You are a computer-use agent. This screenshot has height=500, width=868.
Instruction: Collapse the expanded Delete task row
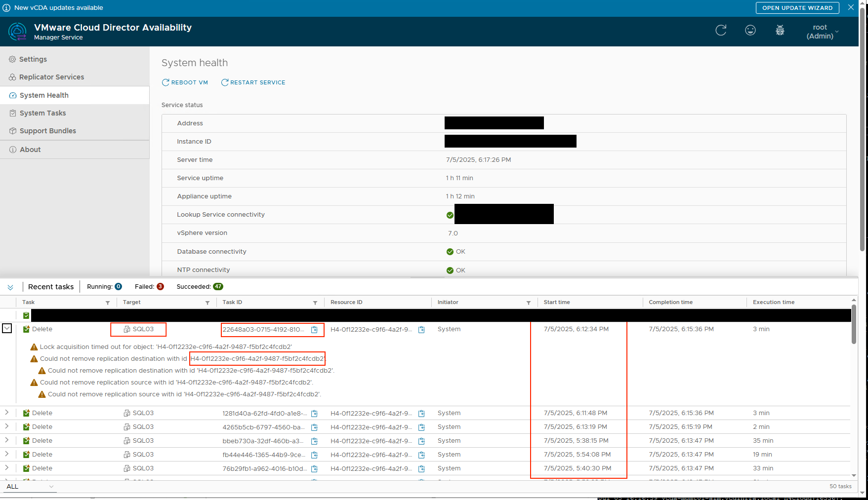click(7, 328)
